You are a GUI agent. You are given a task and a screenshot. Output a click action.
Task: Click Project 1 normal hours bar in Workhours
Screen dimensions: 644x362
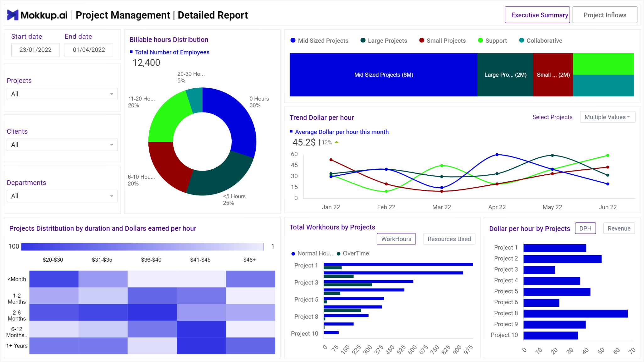click(x=398, y=264)
